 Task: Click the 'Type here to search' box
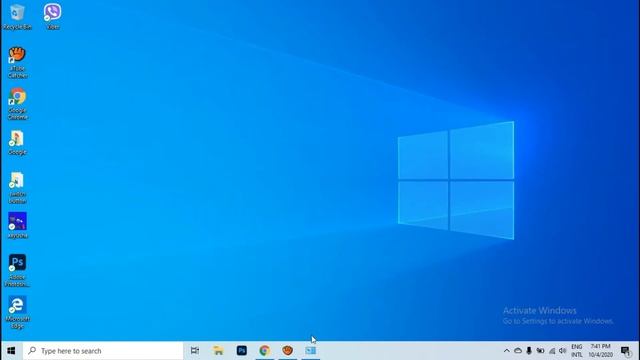[x=103, y=351]
